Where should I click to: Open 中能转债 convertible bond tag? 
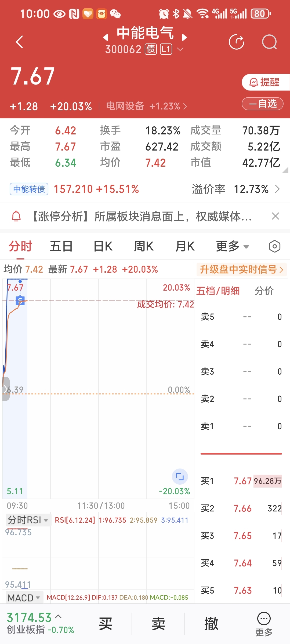point(29,189)
